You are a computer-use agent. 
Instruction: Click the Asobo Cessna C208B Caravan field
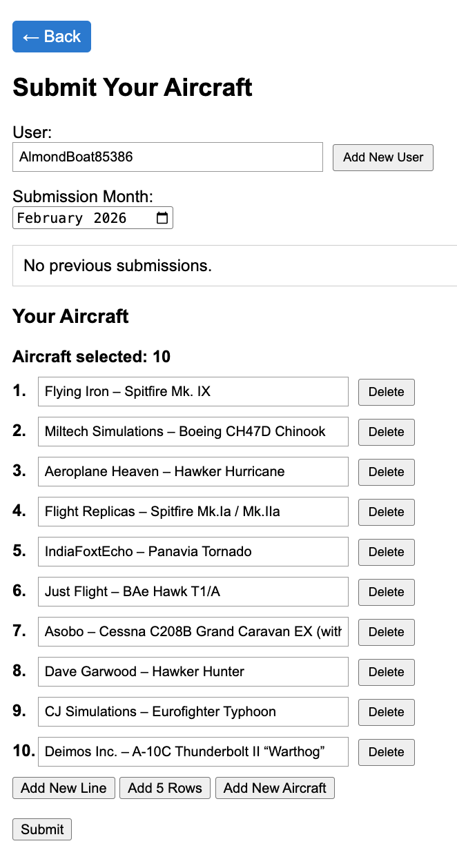pyautogui.click(x=193, y=632)
